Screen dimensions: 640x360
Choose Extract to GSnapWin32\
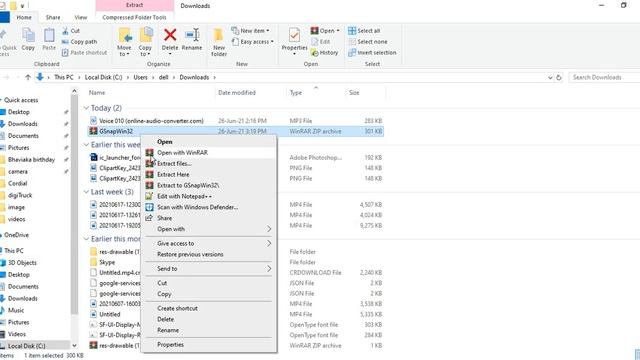209,185
